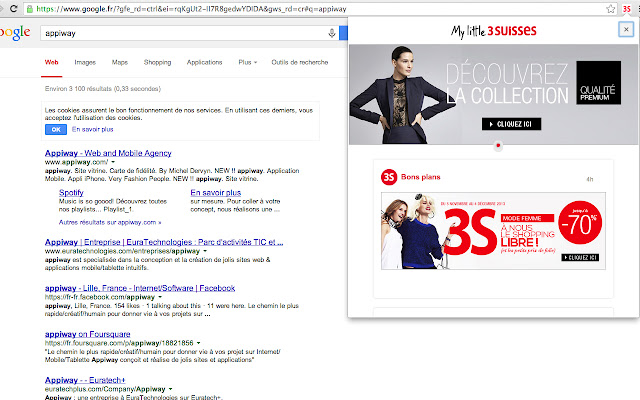Image resolution: width=640 pixels, height=400 pixels.
Task: Expand the Plus dropdown in search tabs
Action: click(247, 62)
